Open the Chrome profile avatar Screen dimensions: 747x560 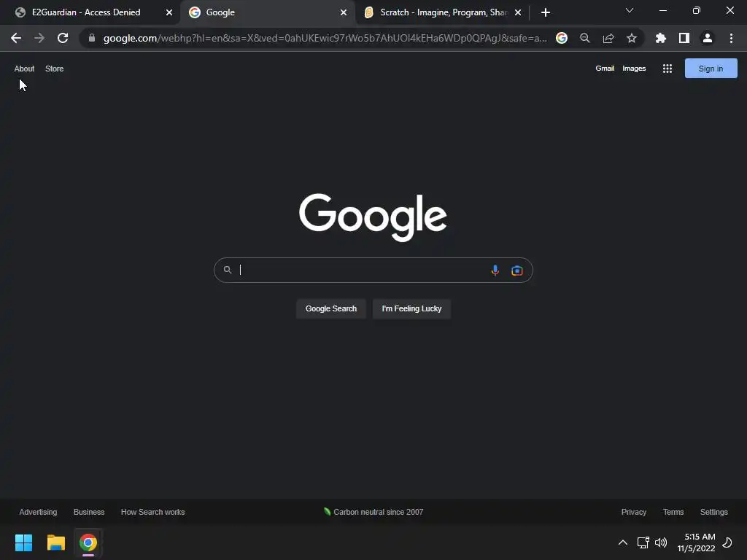[x=708, y=38]
